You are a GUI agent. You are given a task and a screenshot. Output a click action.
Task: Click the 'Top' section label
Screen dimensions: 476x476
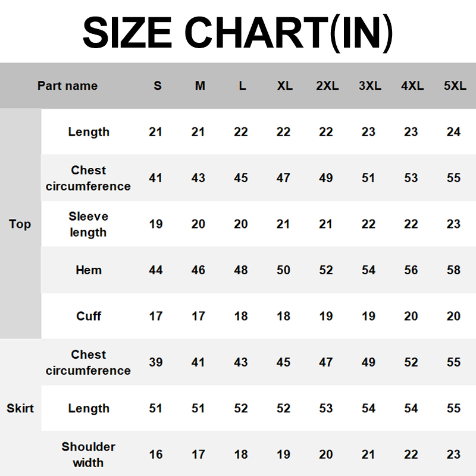click(20, 224)
